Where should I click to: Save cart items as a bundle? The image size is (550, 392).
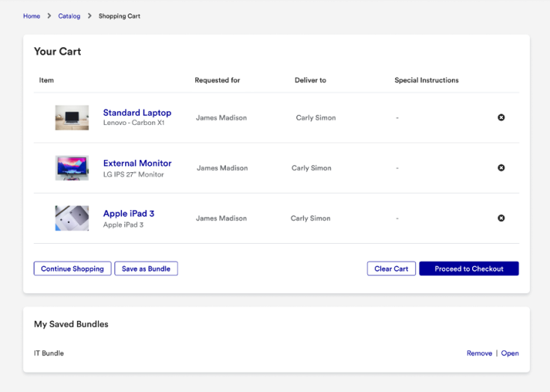click(x=146, y=269)
